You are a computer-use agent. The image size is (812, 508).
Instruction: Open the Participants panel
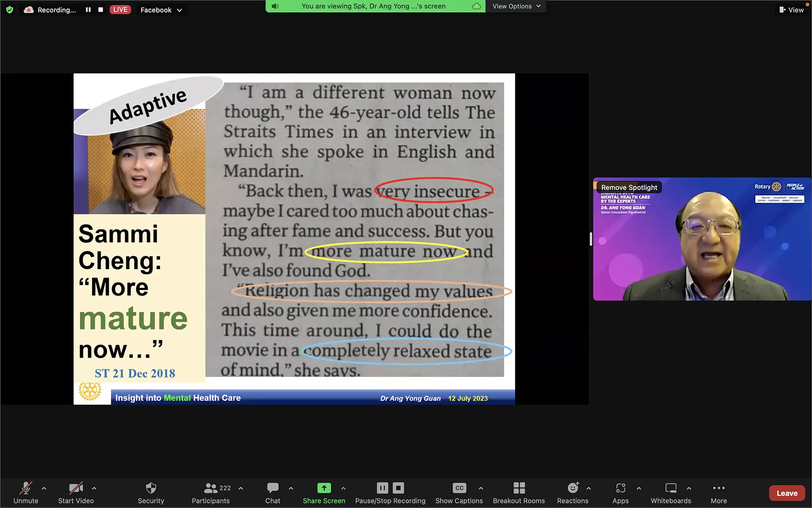(211, 493)
